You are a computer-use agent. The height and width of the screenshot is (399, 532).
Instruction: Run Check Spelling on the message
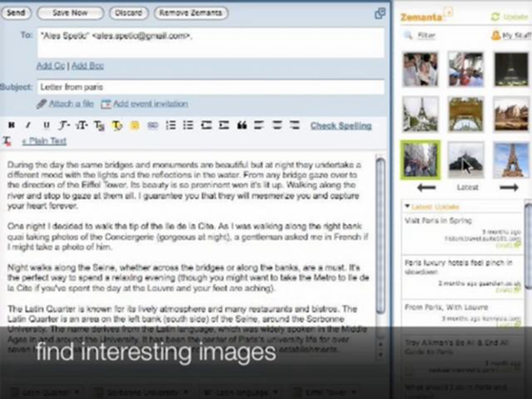point(341,126)
